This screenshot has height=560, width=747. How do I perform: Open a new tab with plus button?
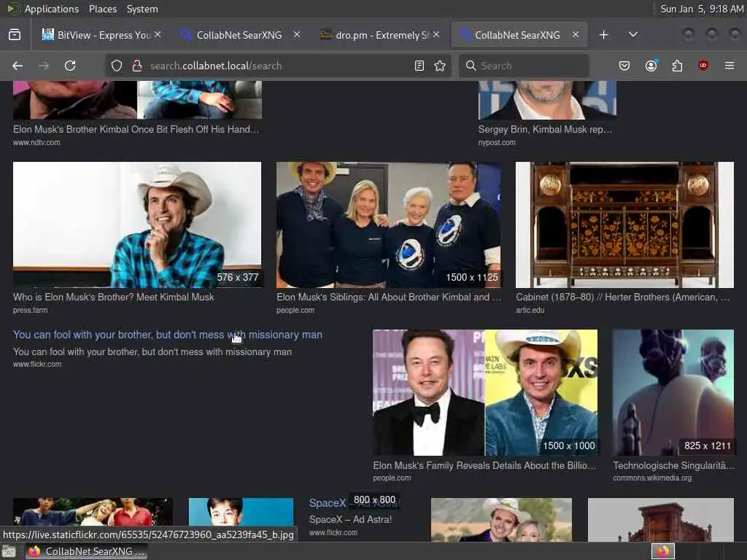[603, 35]
